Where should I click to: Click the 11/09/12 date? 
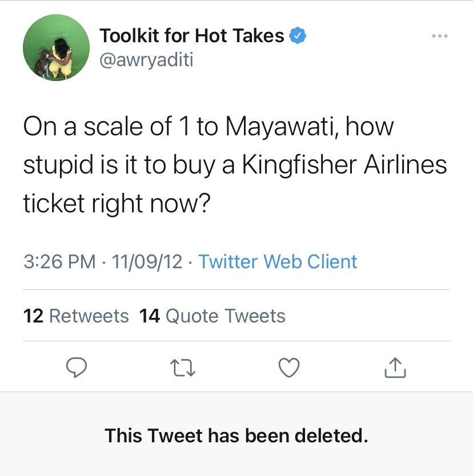[147, 261]
